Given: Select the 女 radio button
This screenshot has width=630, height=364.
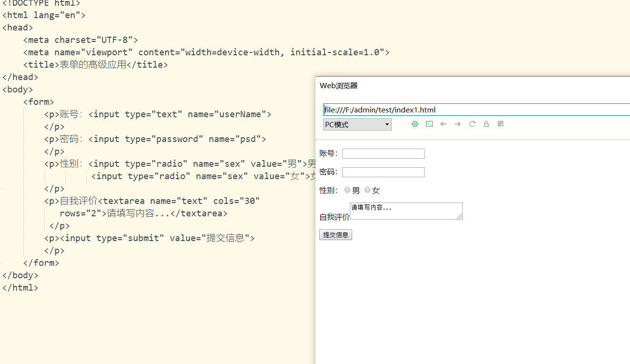Looking at the screenshot, I should click(367, 190).
